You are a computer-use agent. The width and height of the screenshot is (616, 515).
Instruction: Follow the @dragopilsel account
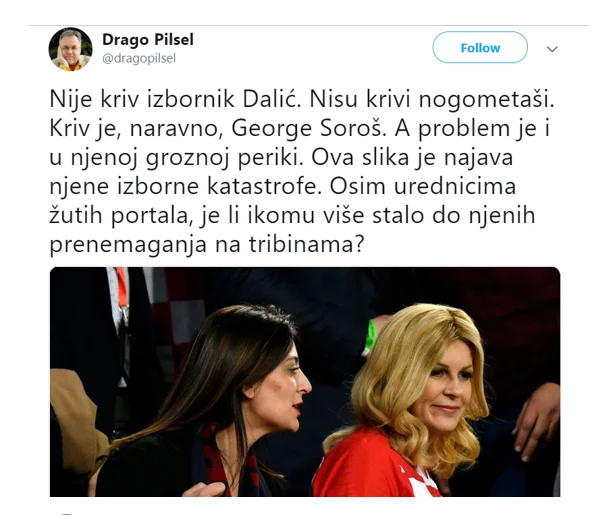tap(480, 48)
